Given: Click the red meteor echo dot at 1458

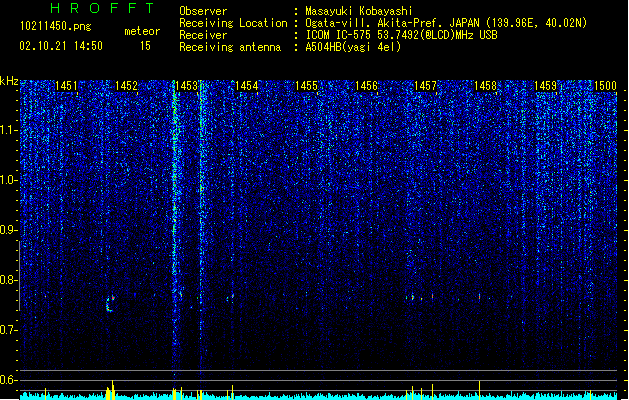Looking at the screenshot, I should pos(479,297).
